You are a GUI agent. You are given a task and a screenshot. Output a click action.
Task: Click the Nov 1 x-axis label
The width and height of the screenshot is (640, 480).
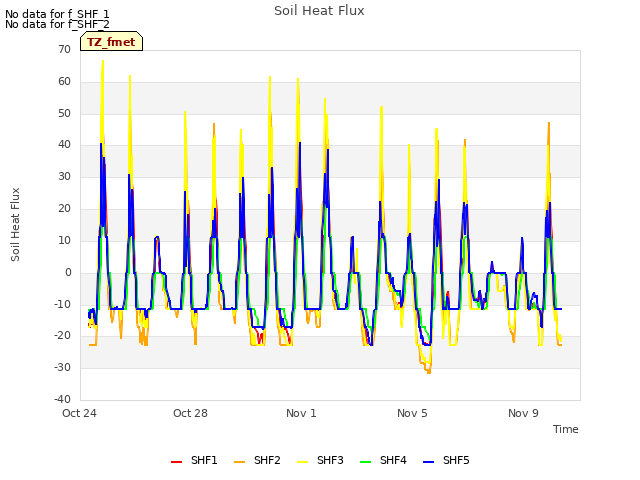point(301,413)
